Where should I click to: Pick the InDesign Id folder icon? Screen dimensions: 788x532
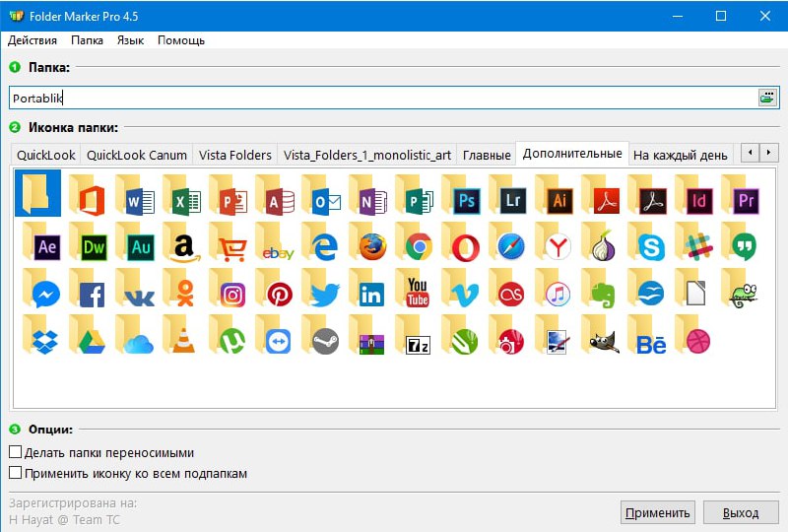tap(694, 195)
